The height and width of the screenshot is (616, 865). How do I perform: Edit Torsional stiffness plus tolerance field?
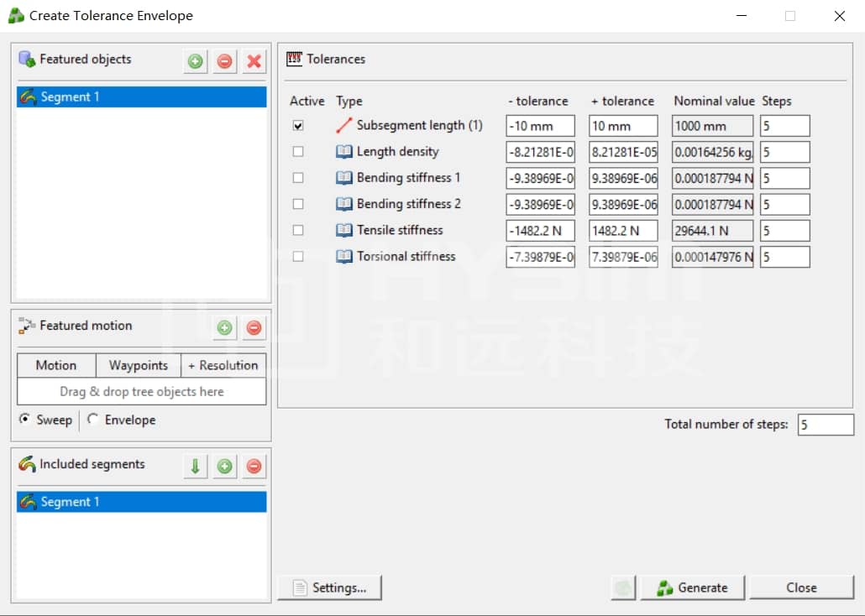(623, 257)
